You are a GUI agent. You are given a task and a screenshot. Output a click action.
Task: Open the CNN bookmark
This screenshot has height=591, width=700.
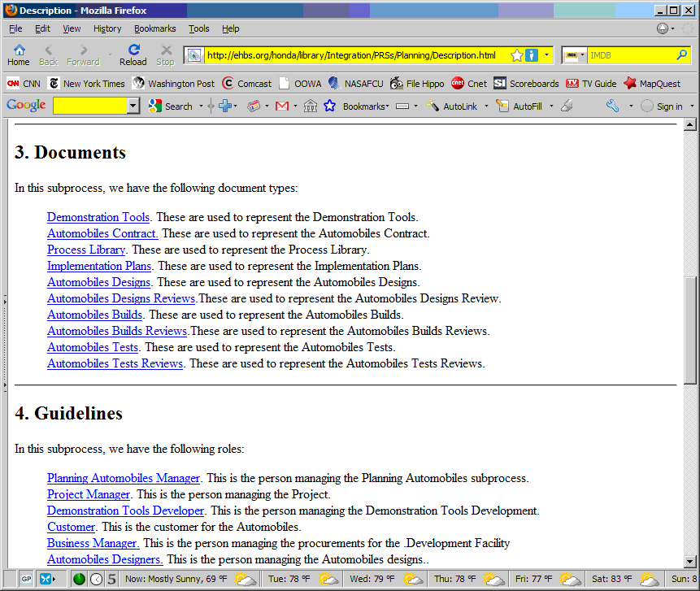24,84
